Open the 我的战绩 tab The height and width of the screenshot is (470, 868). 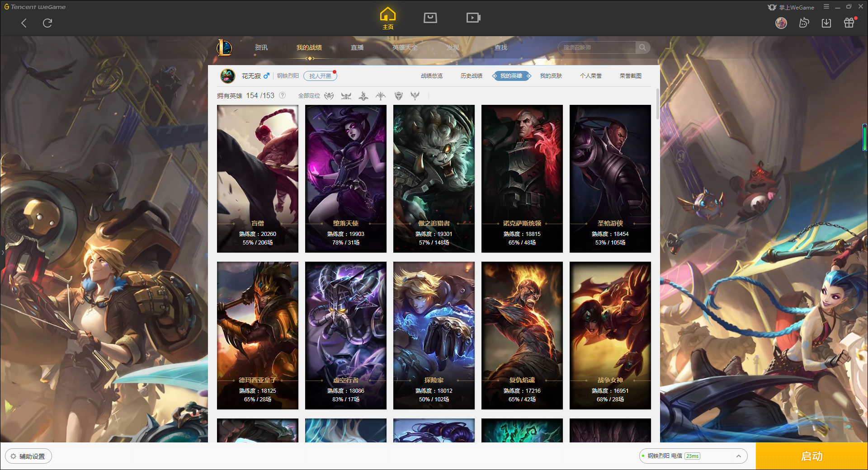pos(309,47)
